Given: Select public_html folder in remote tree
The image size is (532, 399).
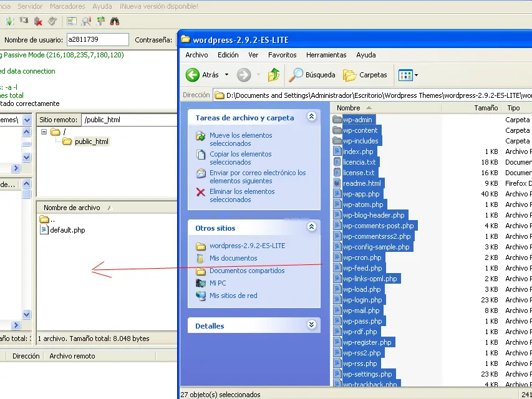Looking at the screenshot, I should click(x=92, y=142).
